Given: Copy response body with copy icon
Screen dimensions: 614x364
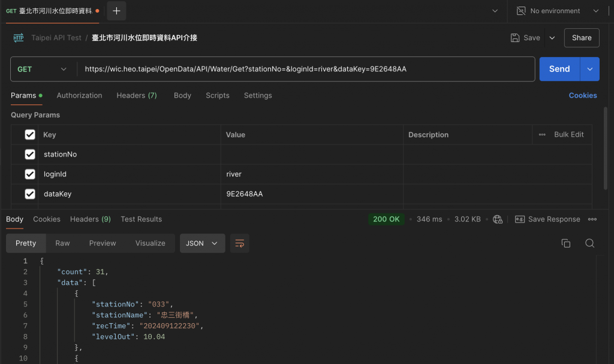Looking at the screenshot, I should tap(565, 243).
